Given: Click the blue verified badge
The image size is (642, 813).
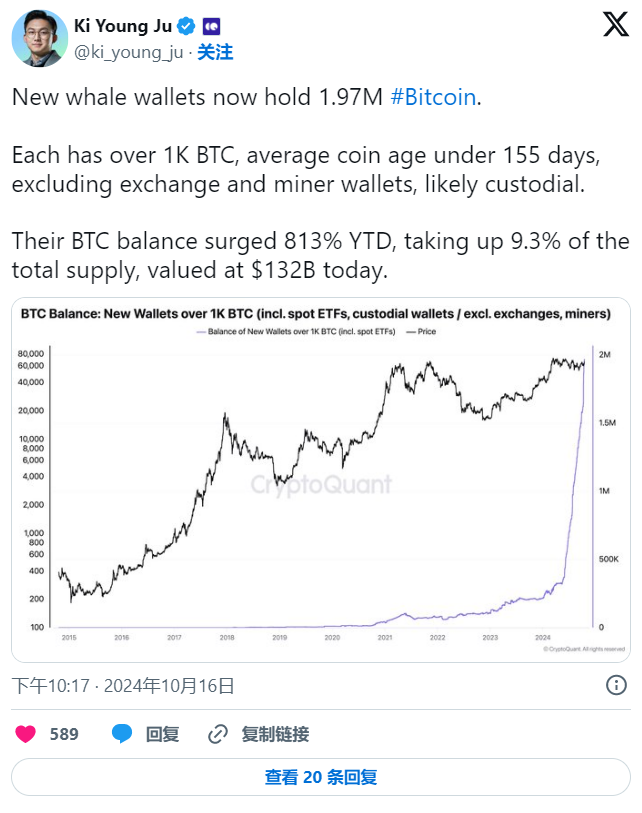Looking at the screenshot, I should click(x=186, y=26).
